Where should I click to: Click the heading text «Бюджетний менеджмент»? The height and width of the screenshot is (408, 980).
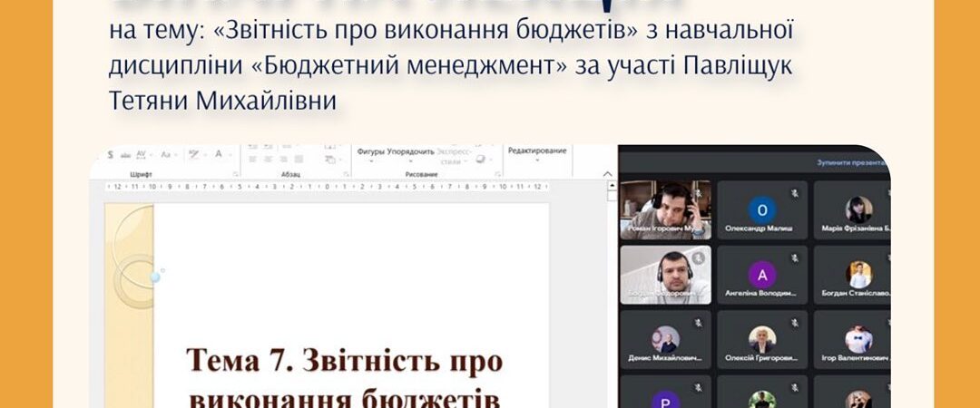(x=408, y=65)
